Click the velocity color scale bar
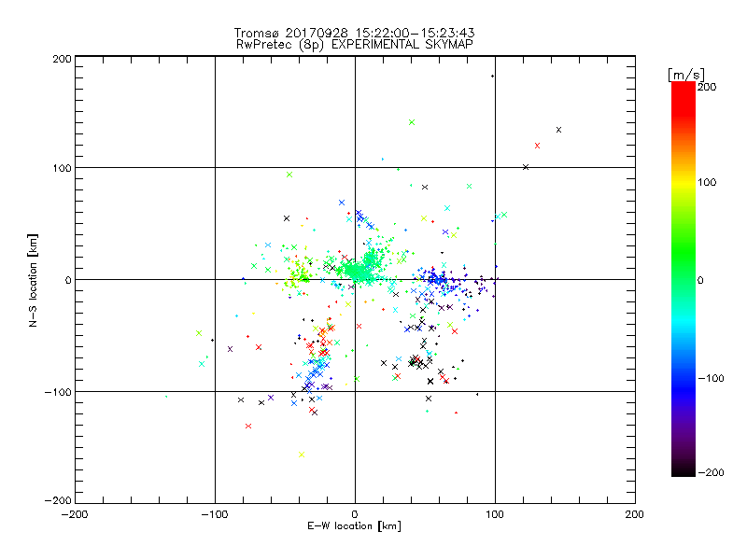 pos(684,279)
